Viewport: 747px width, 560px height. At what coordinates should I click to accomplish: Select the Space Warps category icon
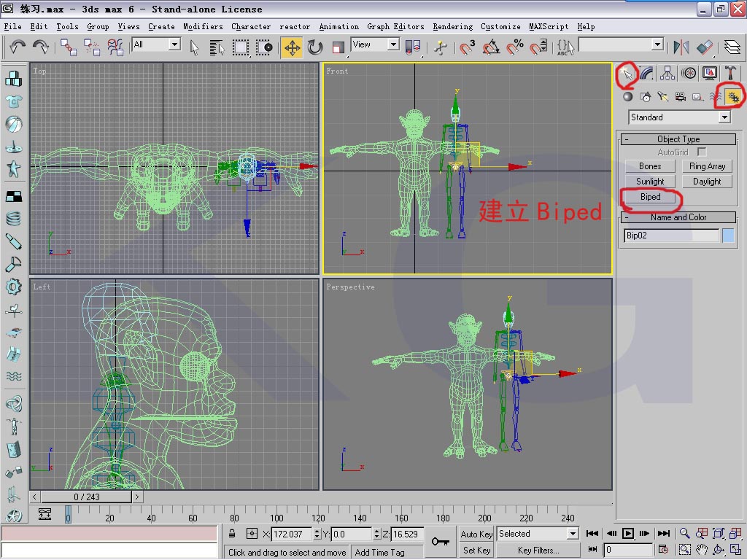[x=715, y=97]
